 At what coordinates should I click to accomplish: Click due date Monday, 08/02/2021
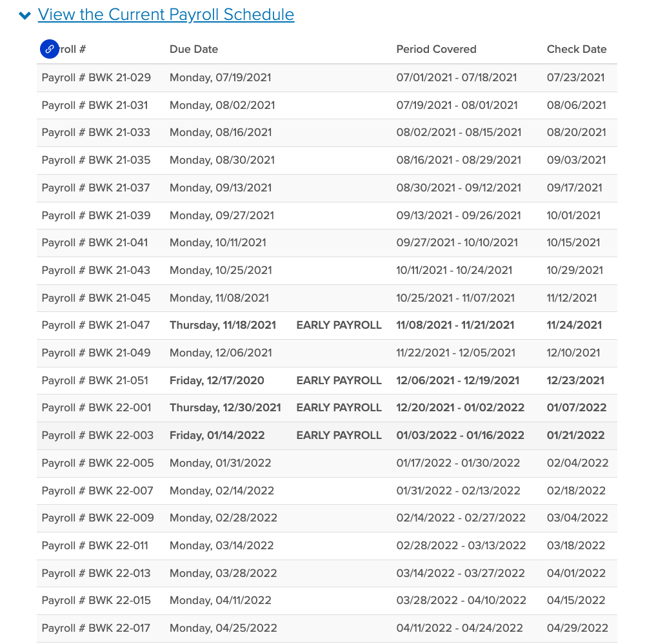223,105
